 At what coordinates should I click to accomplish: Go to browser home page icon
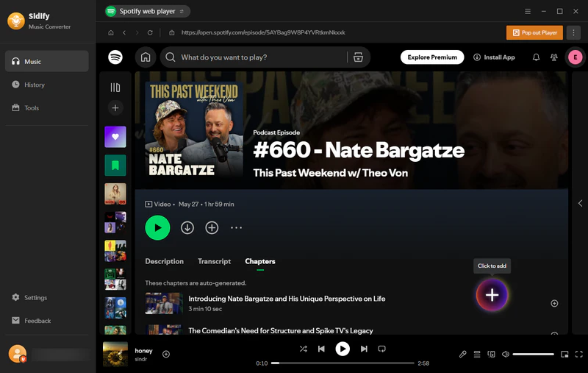point(111,32)
